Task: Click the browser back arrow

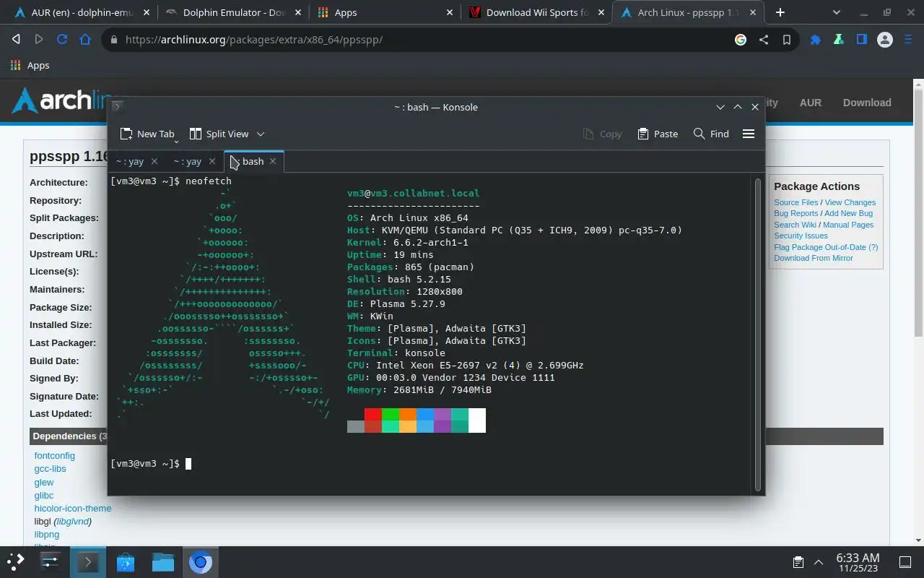Action: coord(16,40)
